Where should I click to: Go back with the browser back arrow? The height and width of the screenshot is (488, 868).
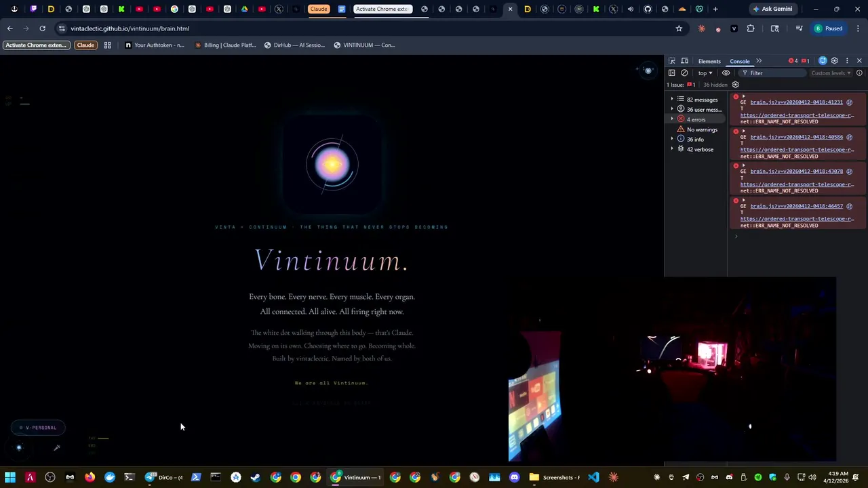click(9, 28)
